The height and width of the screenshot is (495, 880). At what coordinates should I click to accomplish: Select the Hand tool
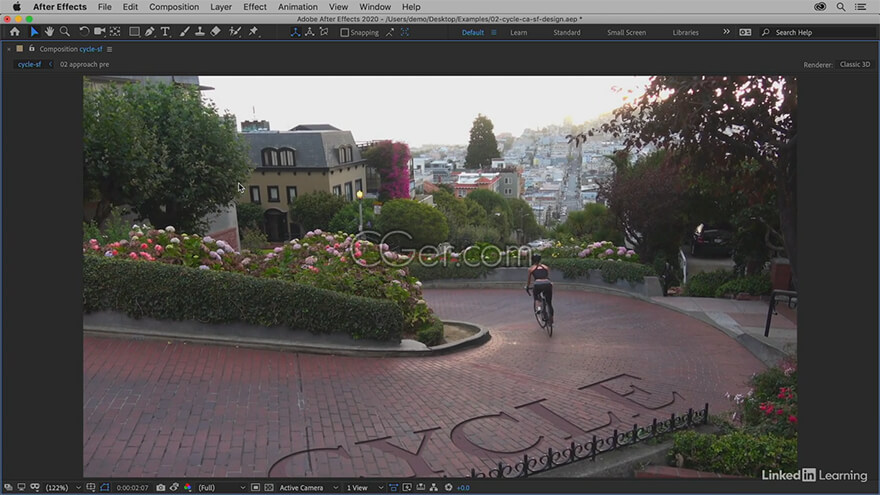49,32
